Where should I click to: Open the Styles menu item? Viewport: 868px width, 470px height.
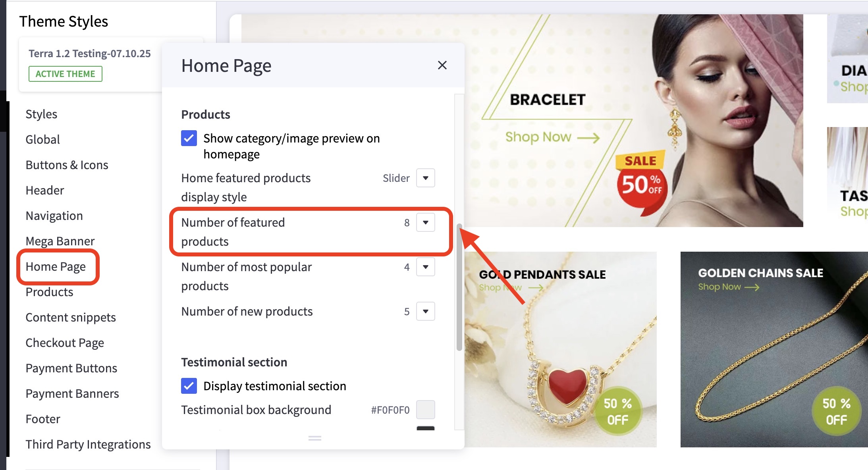pos(41,114)
